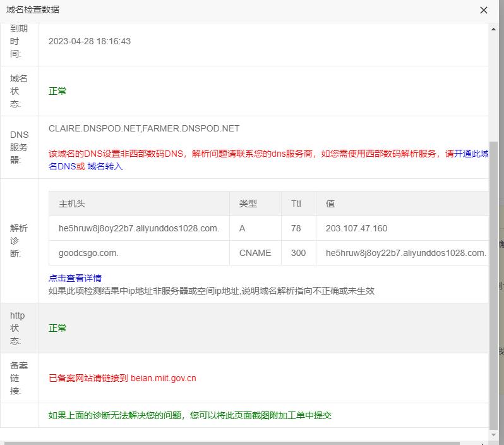Open the 域名转入 link
This screenshot has width=504, height=445.
[x=105, y=166]
